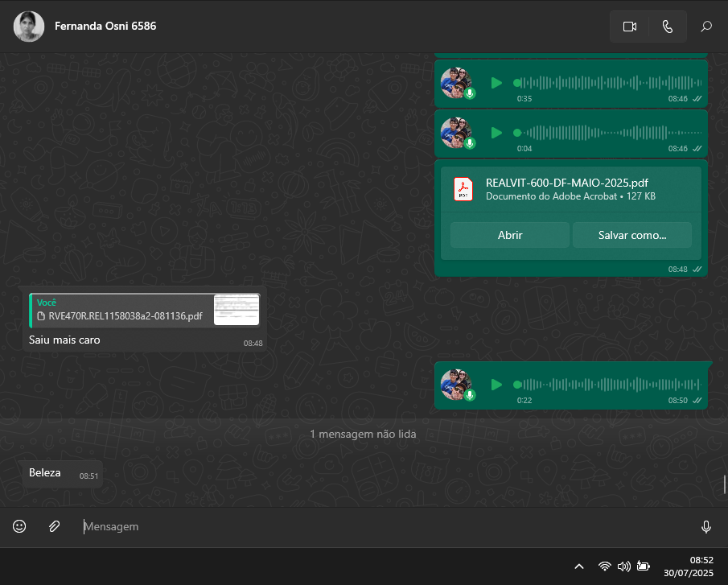The image size is (728, 585).
Task: Open REALVIT-600-DF-MAIO-2025.pdf file icon
Action: click(x=463, y=188)
